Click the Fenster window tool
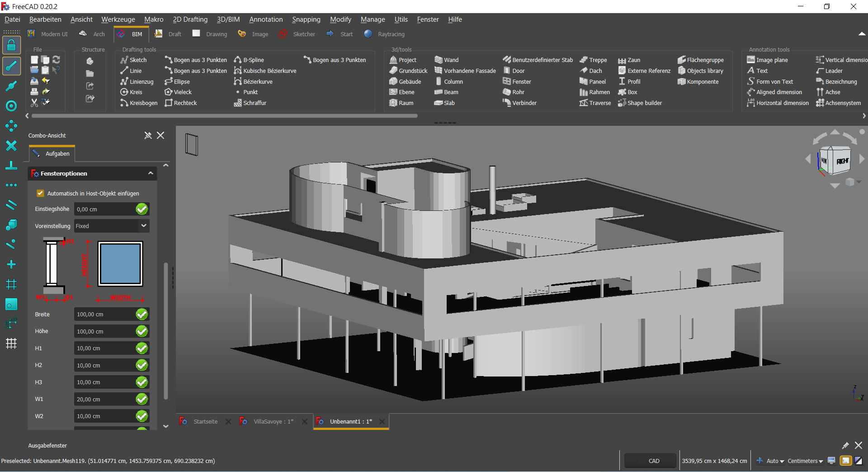868x472 pixels. pyautogui.click(x=517, y=81)
